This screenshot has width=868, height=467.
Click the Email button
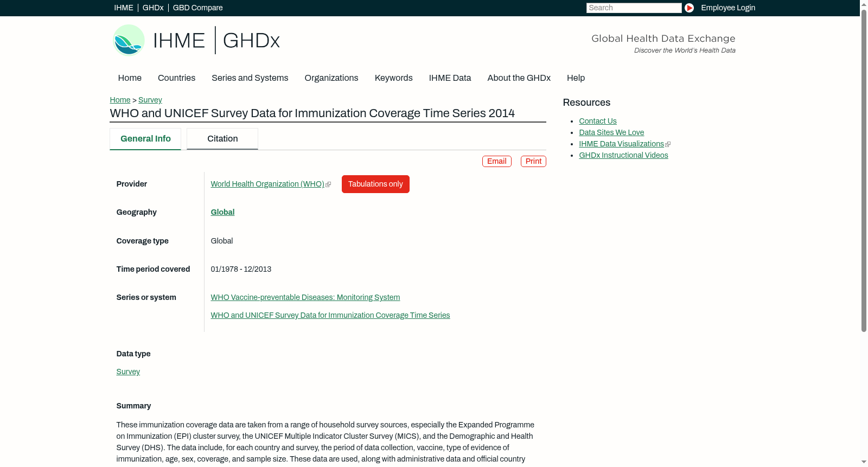497,161
